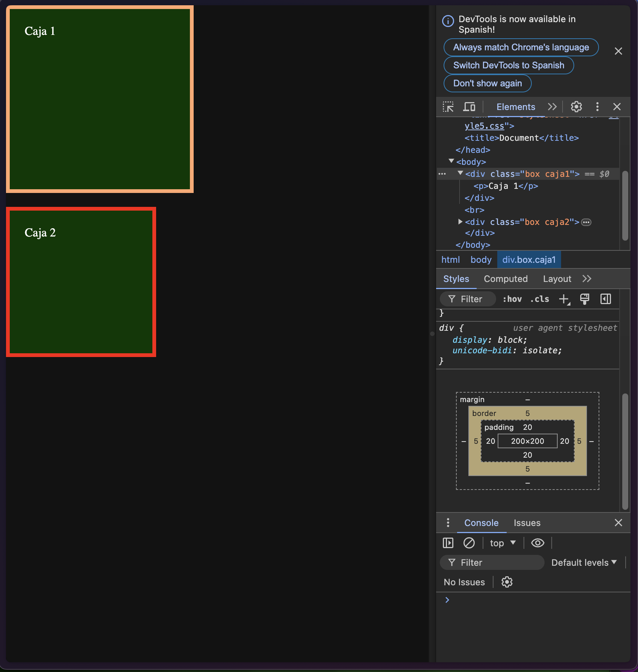Image resolution: width=638 pixels, height=672 pixels.
Task: Click the ellipsis badge on caja2 div
Action: pyautogui.click(x=586, y=222)
